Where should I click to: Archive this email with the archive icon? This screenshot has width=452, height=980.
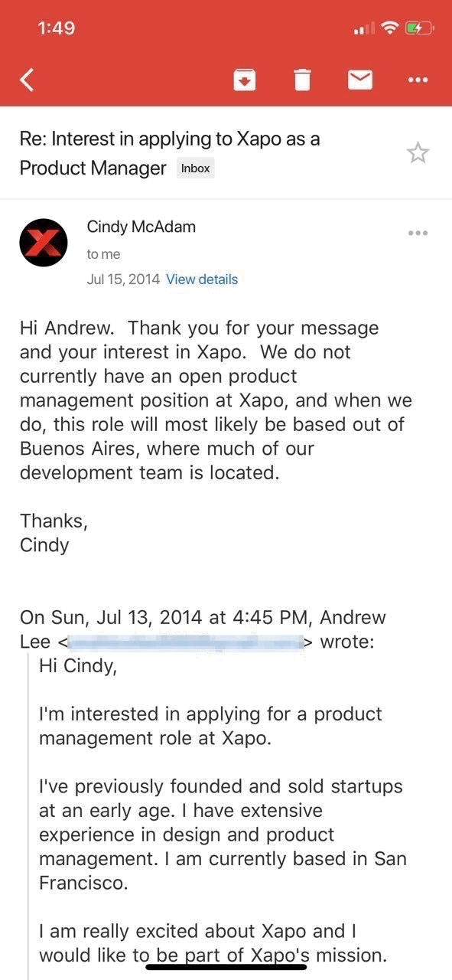click(244, 79)
